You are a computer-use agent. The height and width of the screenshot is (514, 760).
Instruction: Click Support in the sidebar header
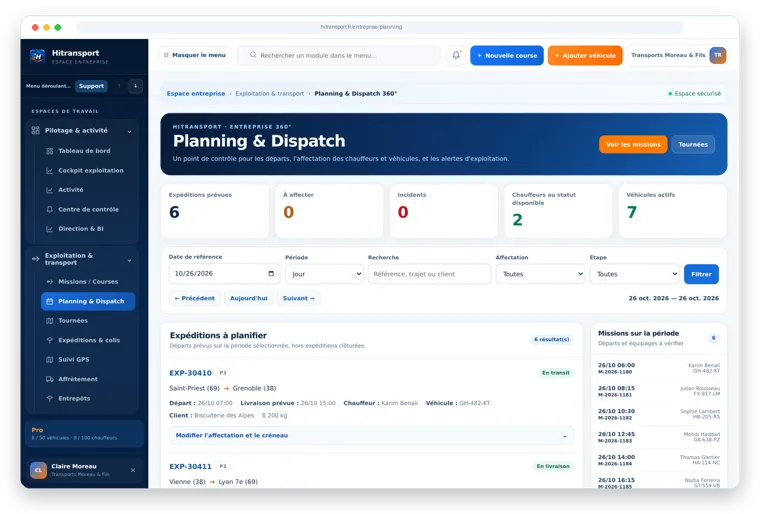point(92,86)
